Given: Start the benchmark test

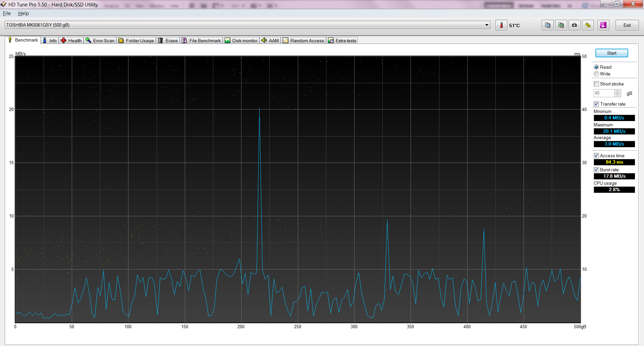Looking at the screenshot, I should 611,53.
